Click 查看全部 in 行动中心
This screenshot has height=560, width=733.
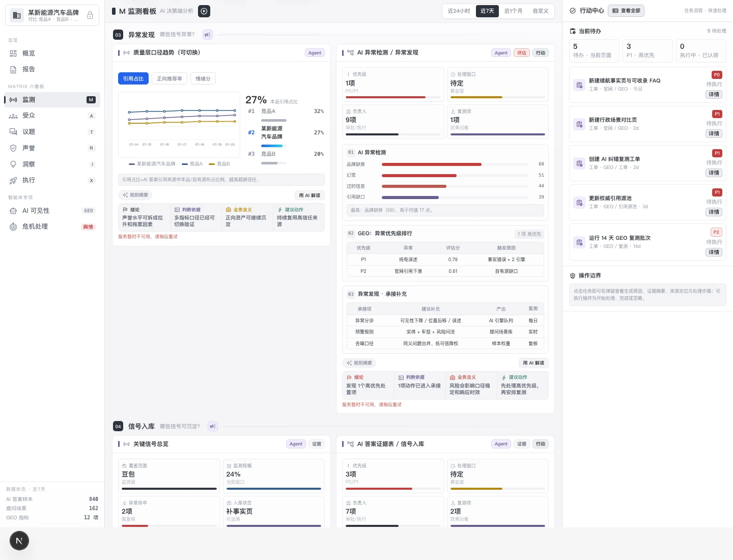point(626,11)
